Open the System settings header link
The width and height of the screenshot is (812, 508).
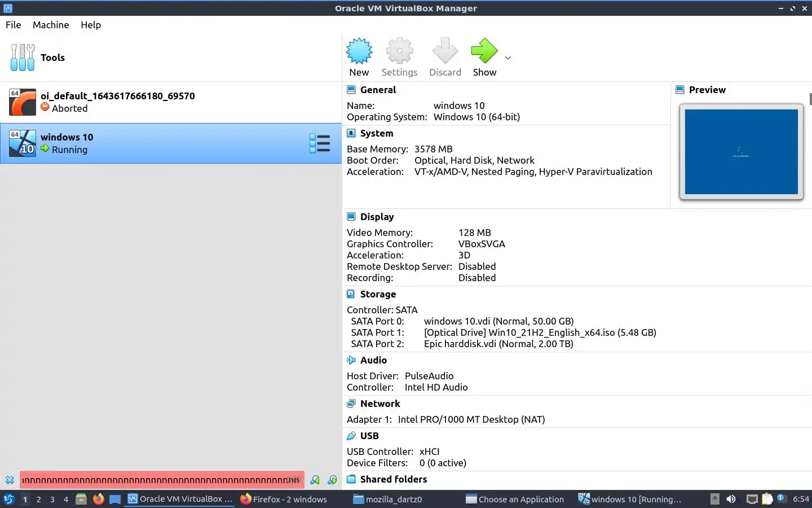click(x=377, y=133)
